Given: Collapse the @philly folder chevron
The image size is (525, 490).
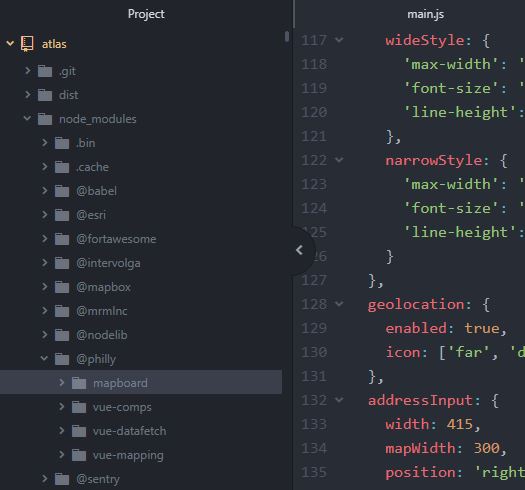Looking at the screenshot, I should [45, 359].
